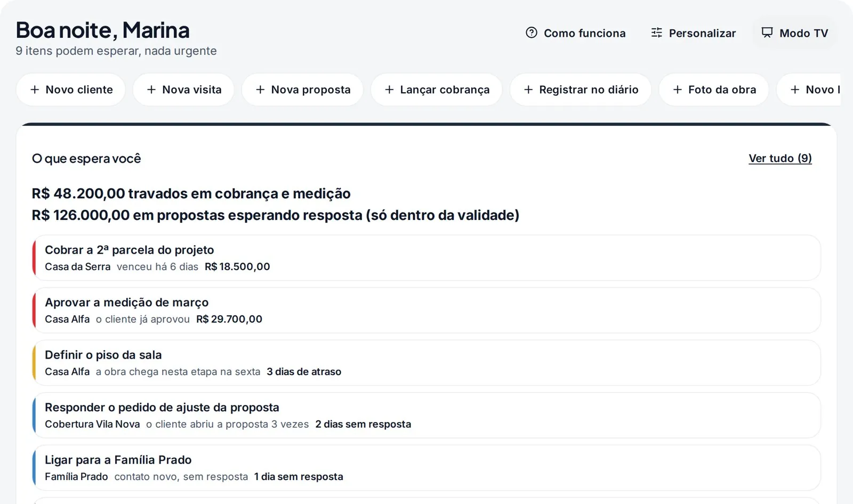
Task: Choose Registrar no diário
Action: (581, 90)
